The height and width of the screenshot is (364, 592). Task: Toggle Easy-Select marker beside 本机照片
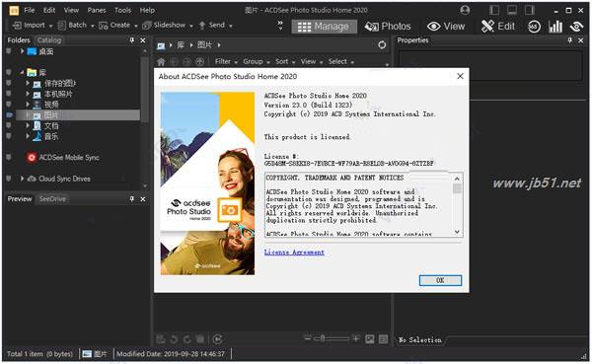8,94
